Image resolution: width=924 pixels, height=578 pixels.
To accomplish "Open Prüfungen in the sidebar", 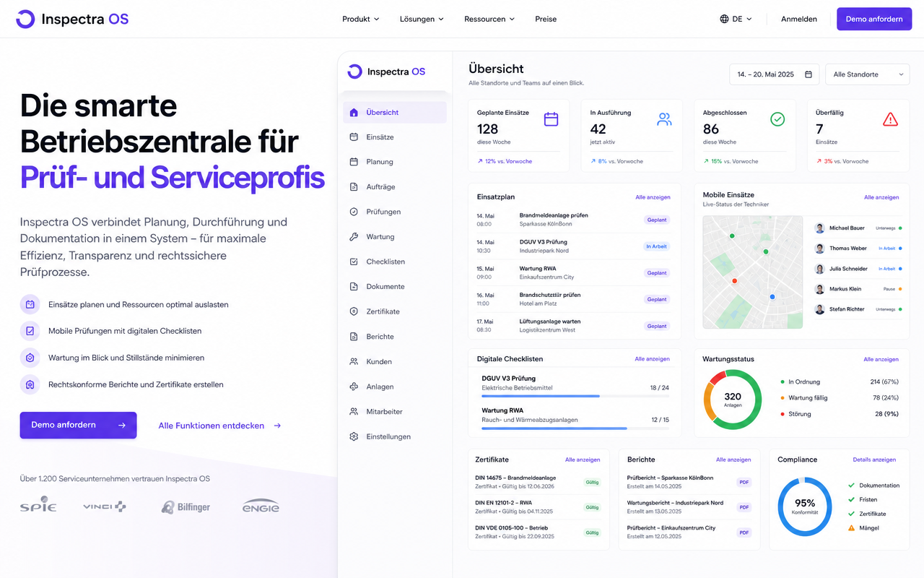I will pyautogui.click(x=395, y=212).
